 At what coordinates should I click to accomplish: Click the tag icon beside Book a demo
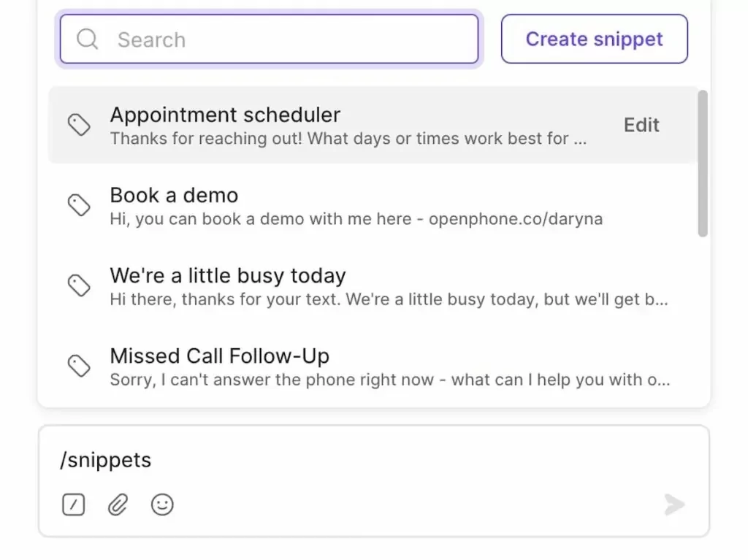[80, 205]
